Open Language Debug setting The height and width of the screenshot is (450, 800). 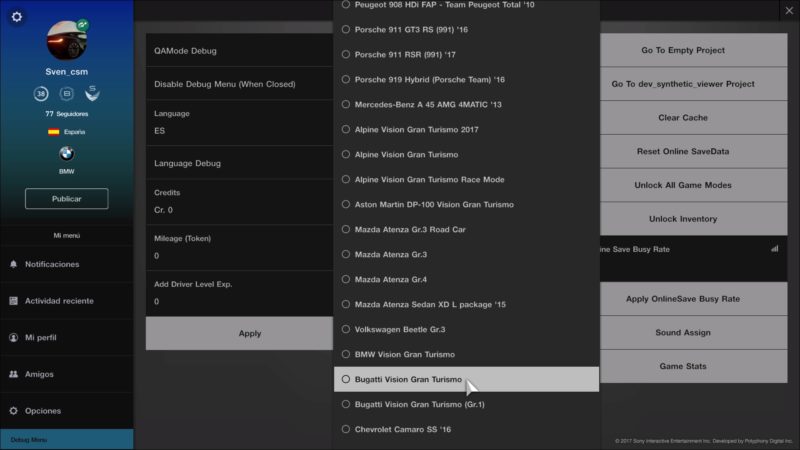[x=239, y=163]
